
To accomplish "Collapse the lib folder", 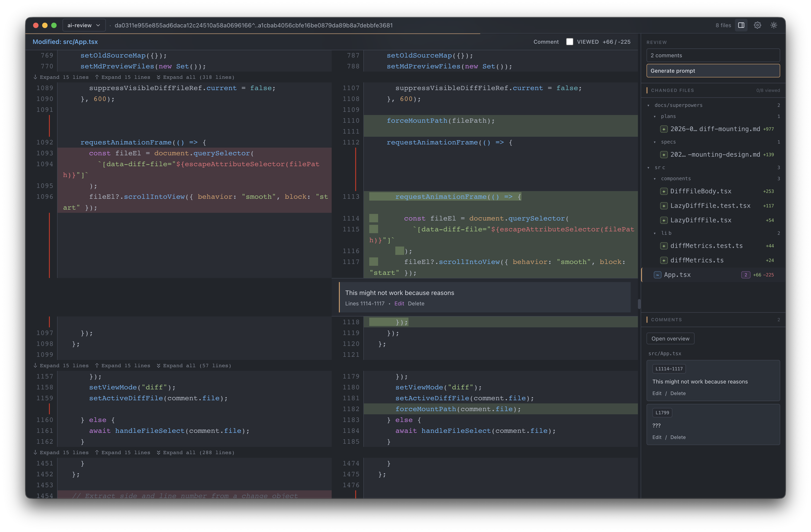I will pos(655,233).
